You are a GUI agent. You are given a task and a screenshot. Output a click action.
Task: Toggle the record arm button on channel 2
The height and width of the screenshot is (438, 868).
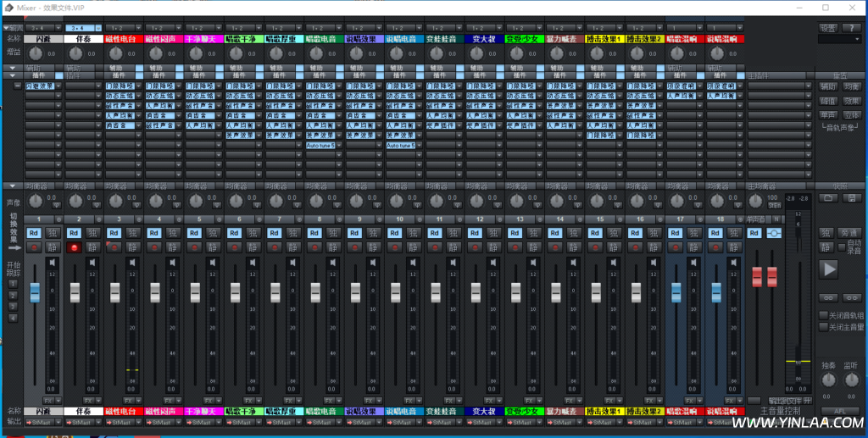coord(75,247)
